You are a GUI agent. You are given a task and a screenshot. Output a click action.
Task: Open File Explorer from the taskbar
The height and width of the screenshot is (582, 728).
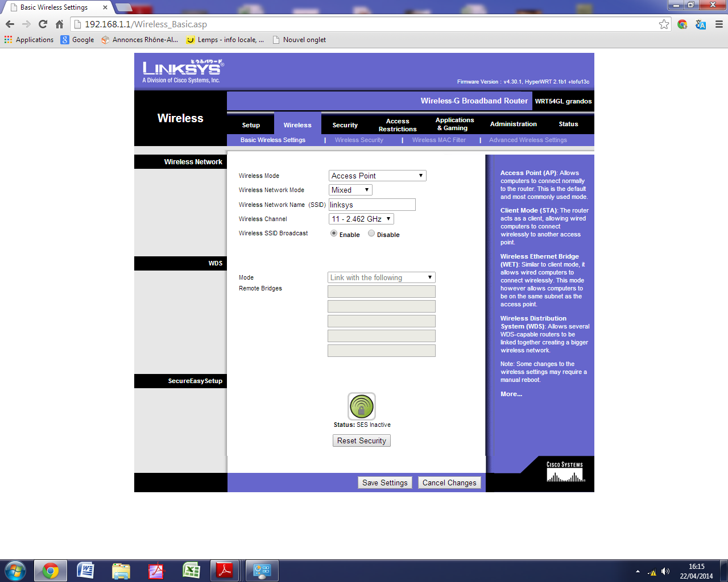click(x=121, y=571)
